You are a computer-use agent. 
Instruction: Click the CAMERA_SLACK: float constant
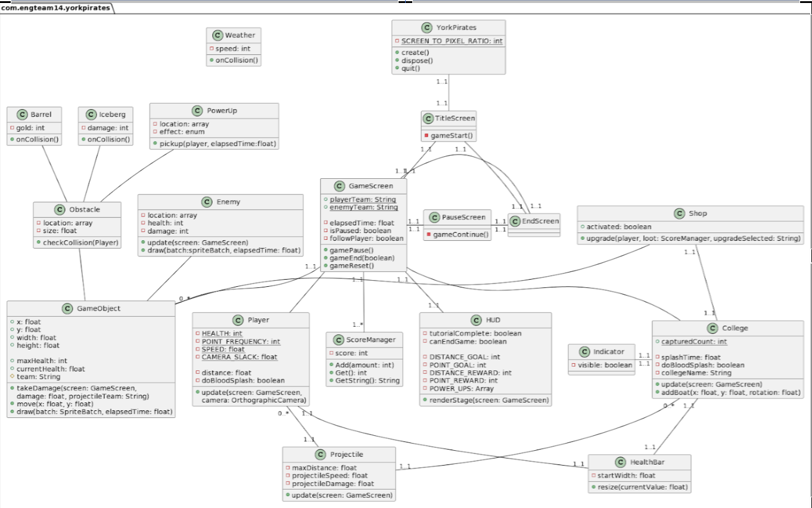[x=239, y=357]
